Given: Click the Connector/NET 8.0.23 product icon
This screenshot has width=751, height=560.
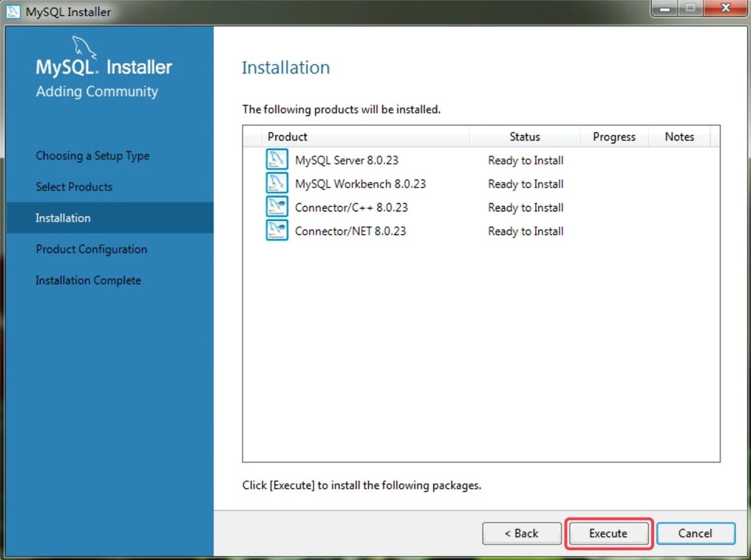Looking at the screenshot, I should click(277, 229).
